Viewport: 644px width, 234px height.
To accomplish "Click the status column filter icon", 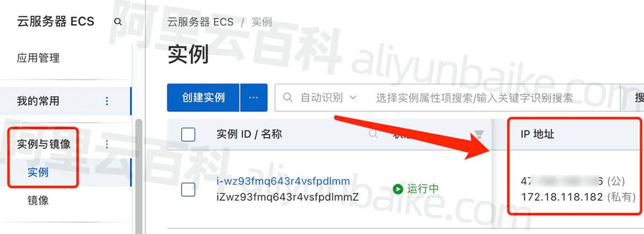I will 478,134.
